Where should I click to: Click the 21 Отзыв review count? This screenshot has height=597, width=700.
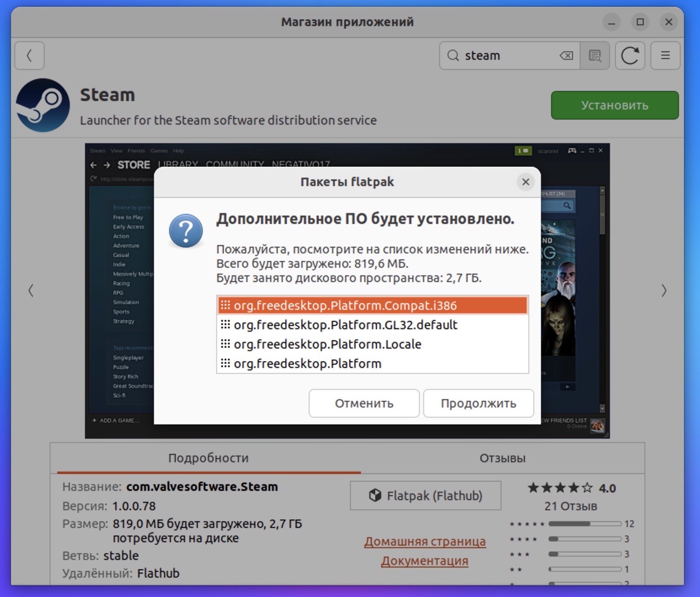coord(571,506)
